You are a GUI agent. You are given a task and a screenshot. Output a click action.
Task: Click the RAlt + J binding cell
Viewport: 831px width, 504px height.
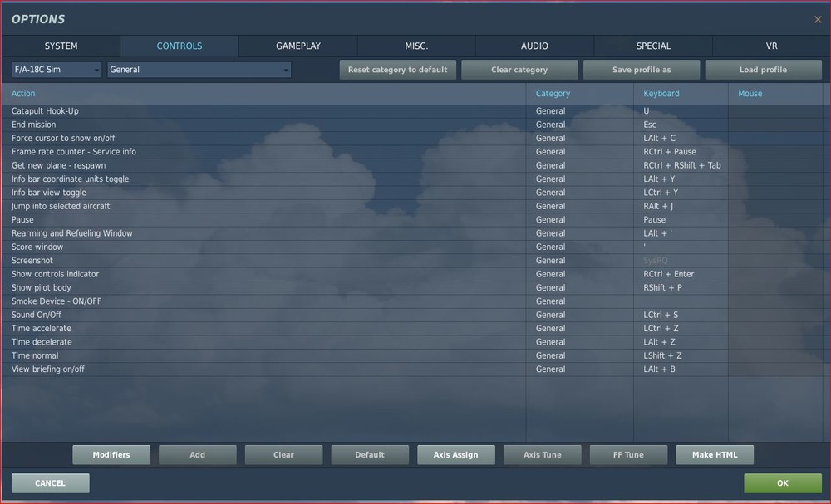click(x=681, y=207)
